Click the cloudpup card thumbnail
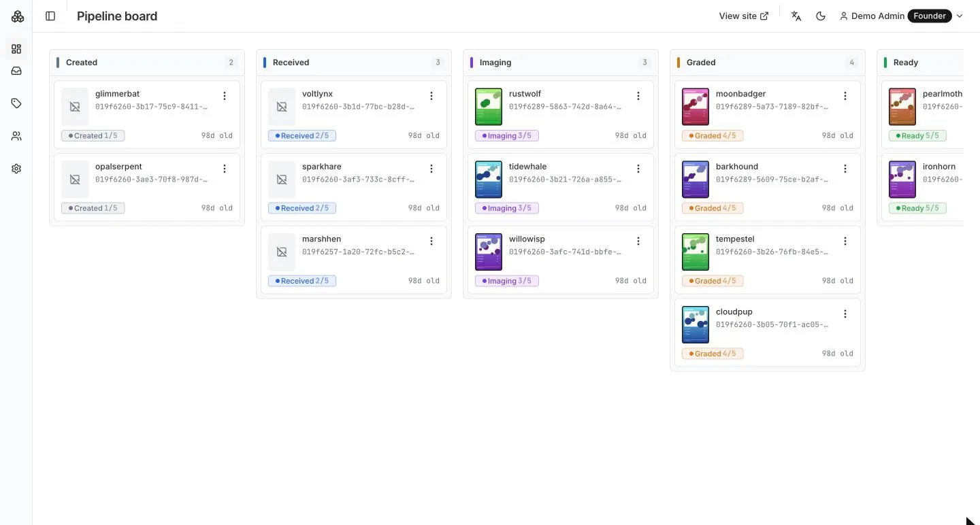Screen dimensions: 980x525 tap(696, 325)
